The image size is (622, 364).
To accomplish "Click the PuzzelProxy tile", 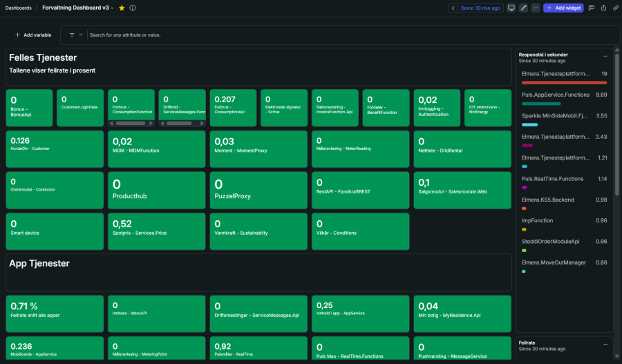I will pos(258,191).
